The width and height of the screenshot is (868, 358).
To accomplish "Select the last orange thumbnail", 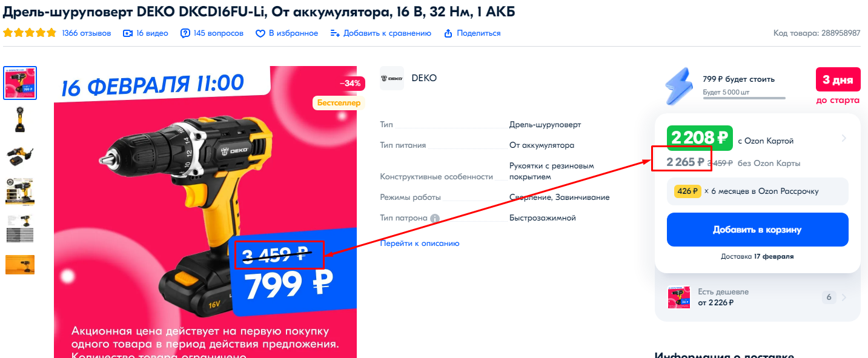I will (x=20, y=265).
